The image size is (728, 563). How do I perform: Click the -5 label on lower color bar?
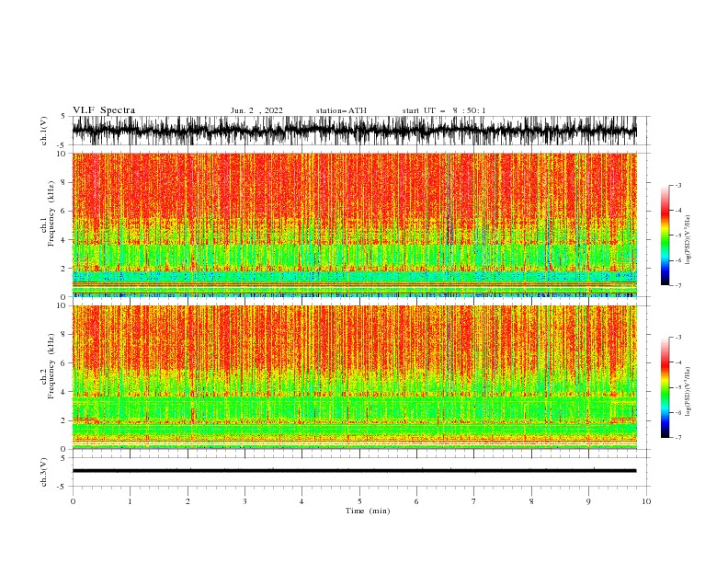678,387
